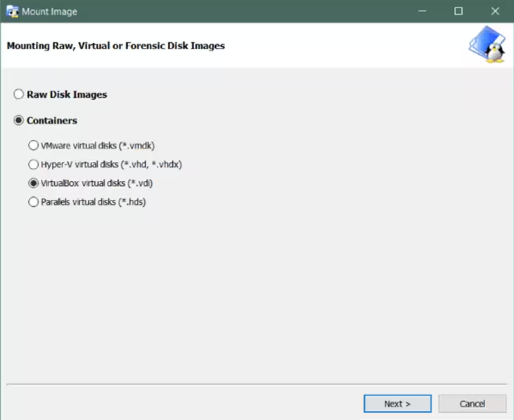Click the "Raw Disk Images" label text
Screen dimensions: 514x420
pos(67,94)
